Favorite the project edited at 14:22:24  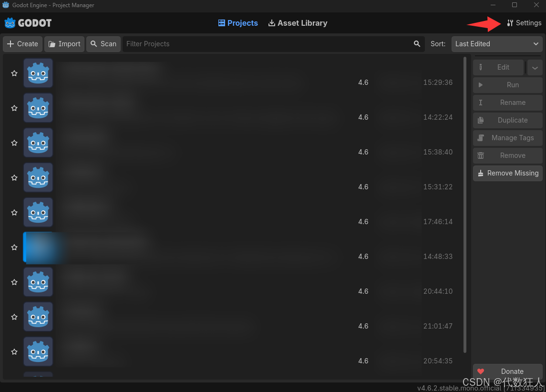pyautogui.click(x=14, y=108)
